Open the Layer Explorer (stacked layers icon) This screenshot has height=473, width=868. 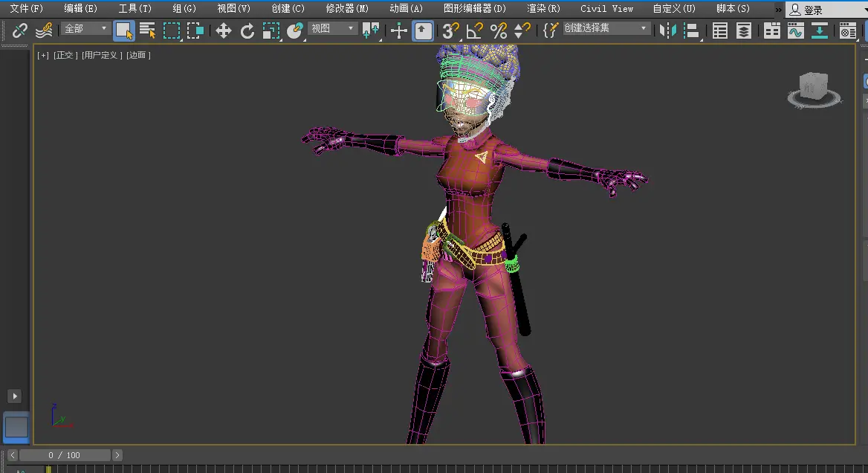click(743, 30)
